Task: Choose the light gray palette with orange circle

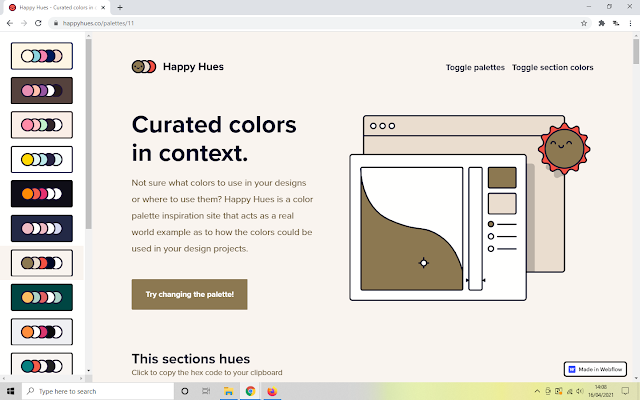Action: (42, 332)
